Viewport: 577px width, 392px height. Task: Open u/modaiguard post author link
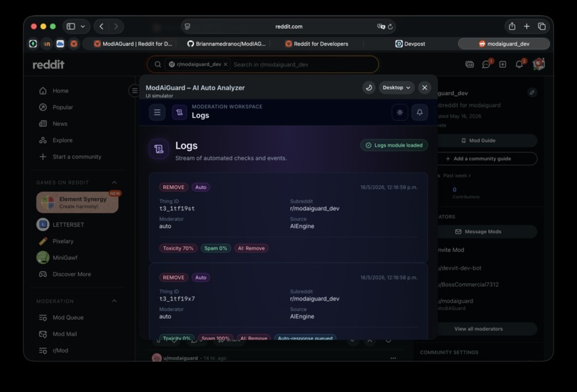pyautogui.click(x=180, y=358)
